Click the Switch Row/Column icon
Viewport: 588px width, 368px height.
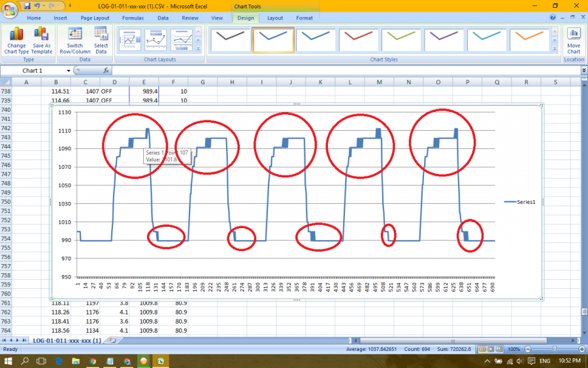click(75, 39)
